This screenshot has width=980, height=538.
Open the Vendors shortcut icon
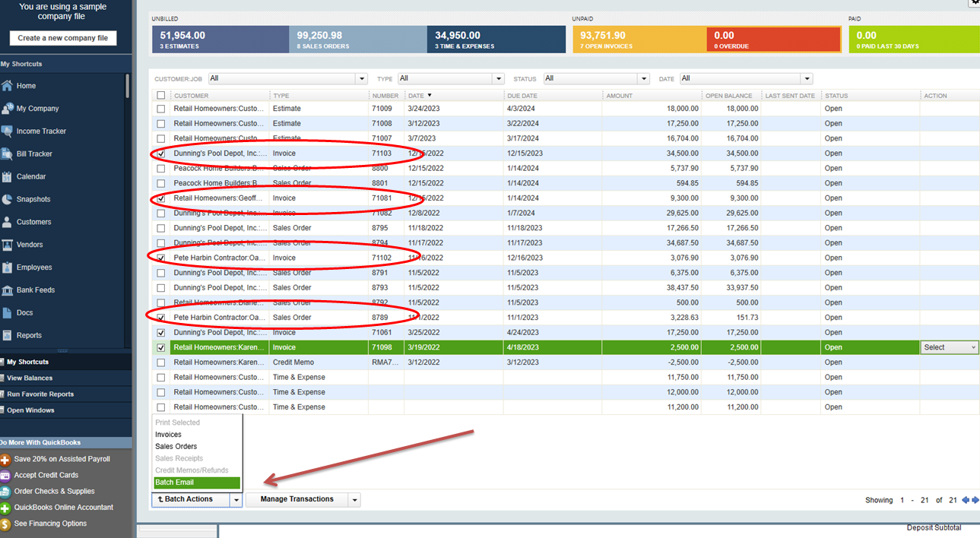pos(7,245)
